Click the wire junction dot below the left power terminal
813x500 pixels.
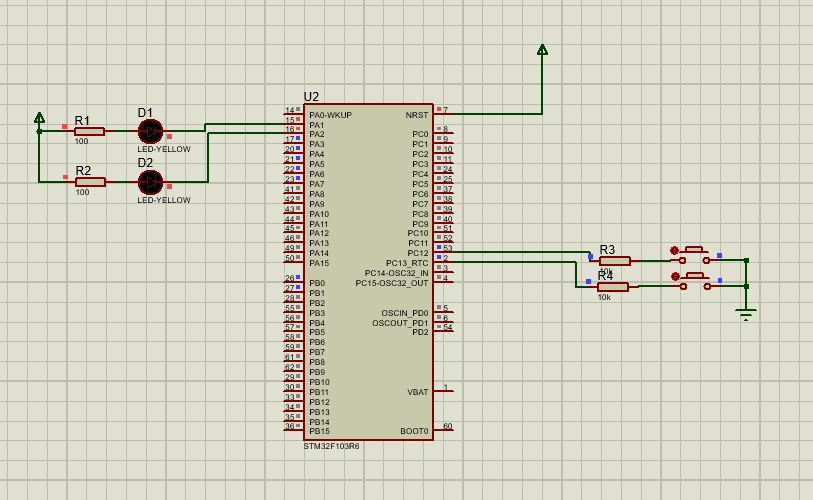coord(39,132)
